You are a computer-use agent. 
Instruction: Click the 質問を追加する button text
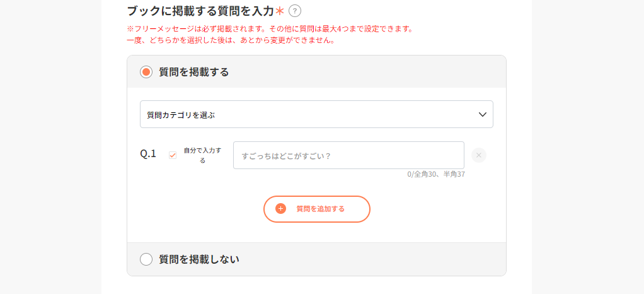point(320,209)
